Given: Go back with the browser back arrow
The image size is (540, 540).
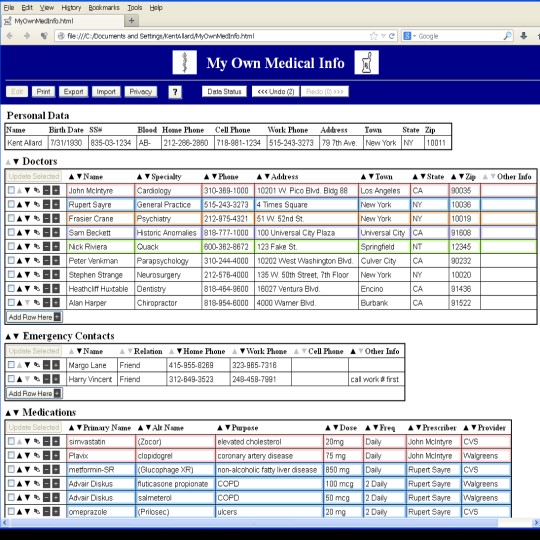Looking at the screenshot, I should coord(10,36).
